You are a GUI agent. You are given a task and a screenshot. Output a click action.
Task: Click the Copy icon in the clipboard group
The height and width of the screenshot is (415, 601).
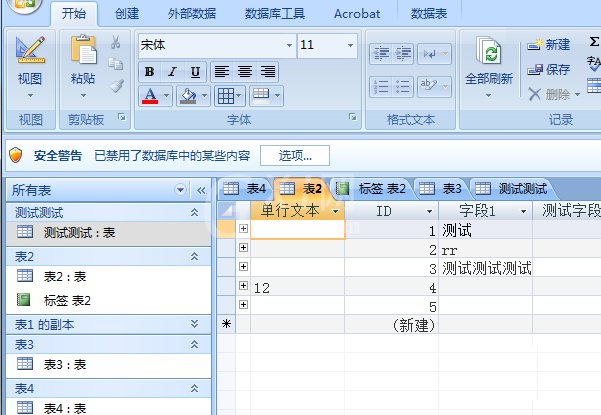click(115, 64)
